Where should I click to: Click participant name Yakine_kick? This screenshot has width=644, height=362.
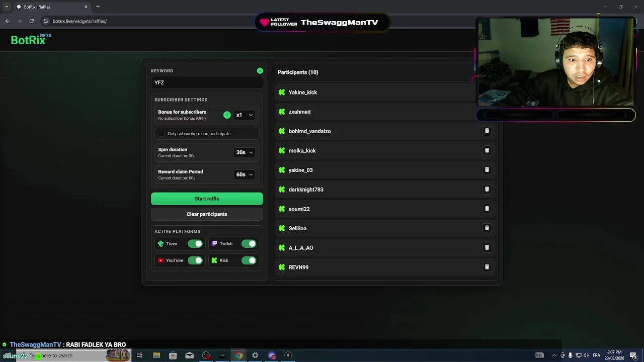click(x=302, y=93)
